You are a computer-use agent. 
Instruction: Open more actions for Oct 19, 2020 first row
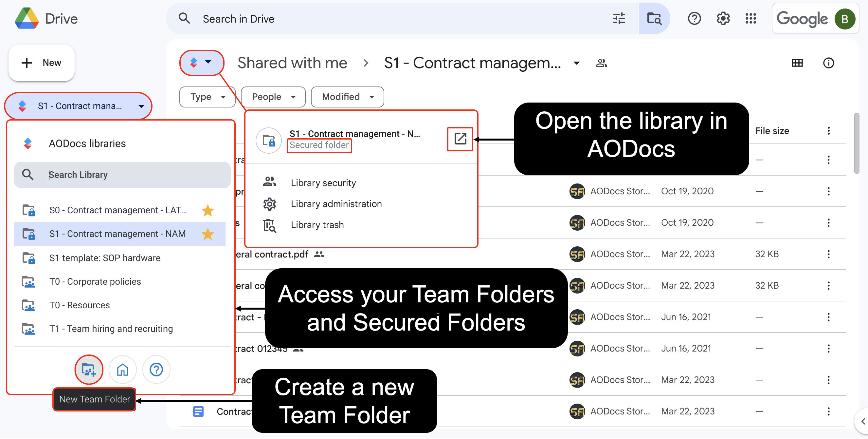click(828, 191)
